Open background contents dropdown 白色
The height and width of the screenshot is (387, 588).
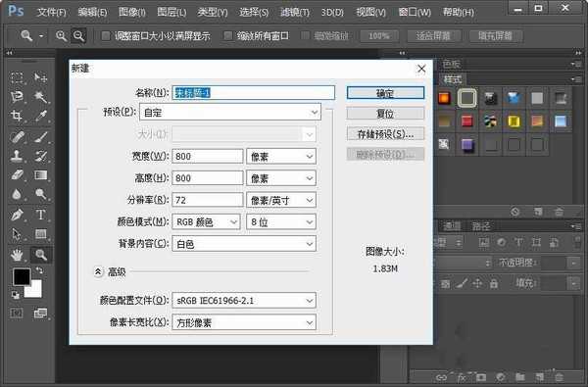click(x=244, y=244)
